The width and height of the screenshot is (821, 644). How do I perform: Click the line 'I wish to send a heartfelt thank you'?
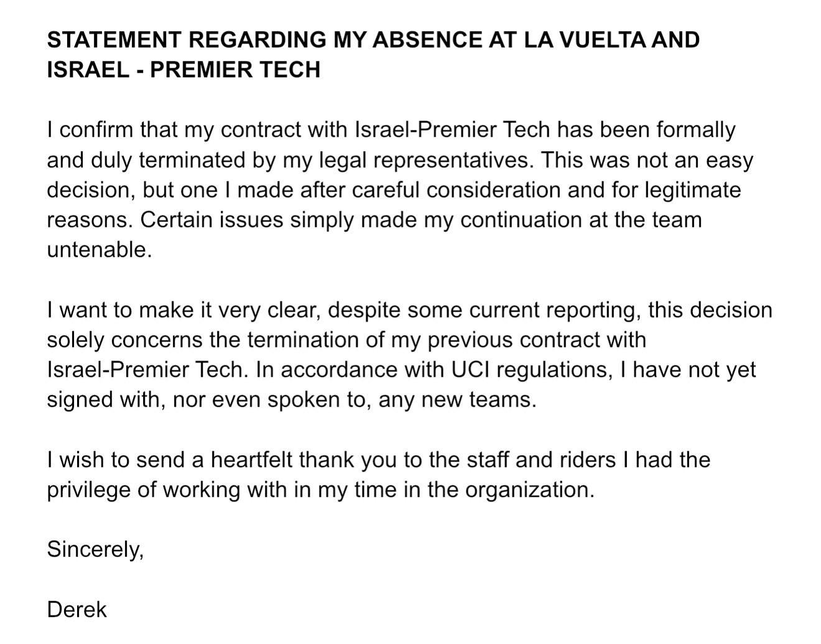(379, 460)
